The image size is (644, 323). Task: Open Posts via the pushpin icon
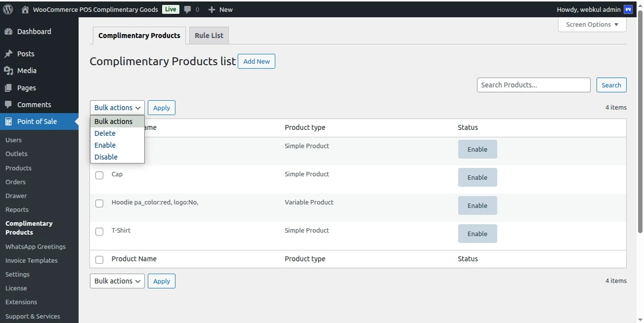(x=8, y=54)
